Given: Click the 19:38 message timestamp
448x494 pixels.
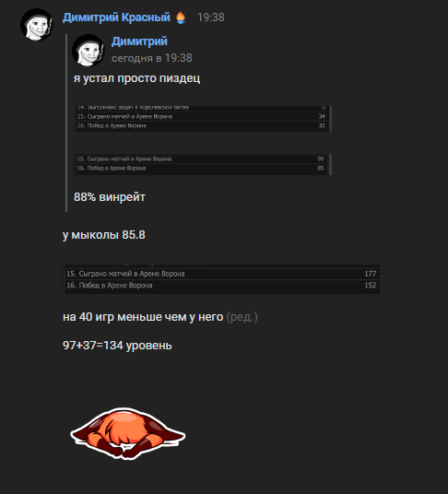Looking at the screenshot, I should coord(211,18).
